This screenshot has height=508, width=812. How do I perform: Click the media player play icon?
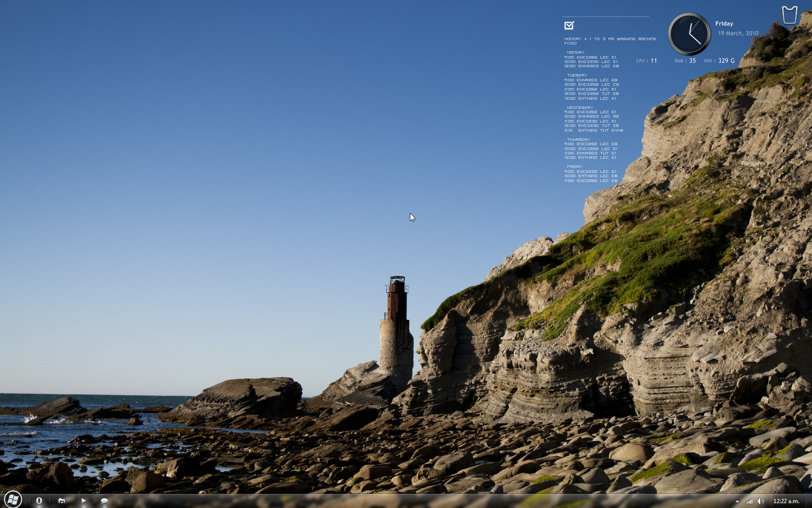[84, 501]
